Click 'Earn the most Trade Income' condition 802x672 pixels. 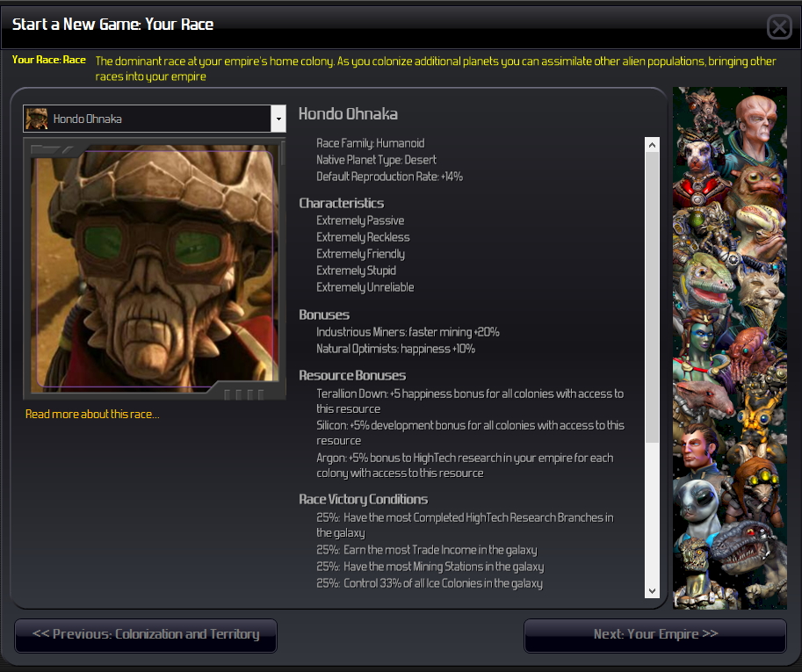(x=427, y=550)
